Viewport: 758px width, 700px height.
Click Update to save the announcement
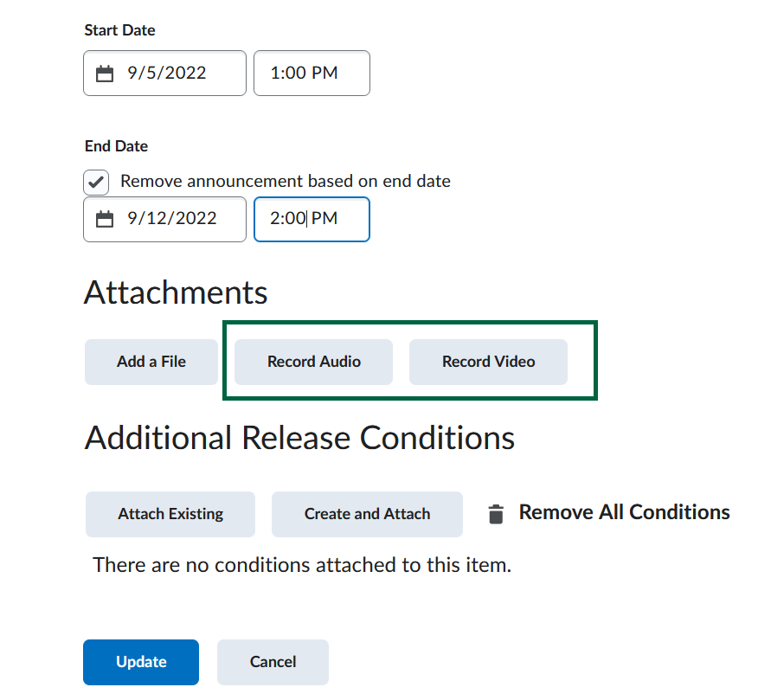140,662
